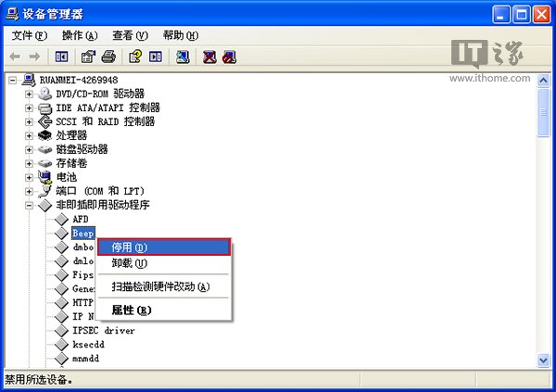
Task: Click the 设备管理器 title bar icon
Action: [12, 14]
